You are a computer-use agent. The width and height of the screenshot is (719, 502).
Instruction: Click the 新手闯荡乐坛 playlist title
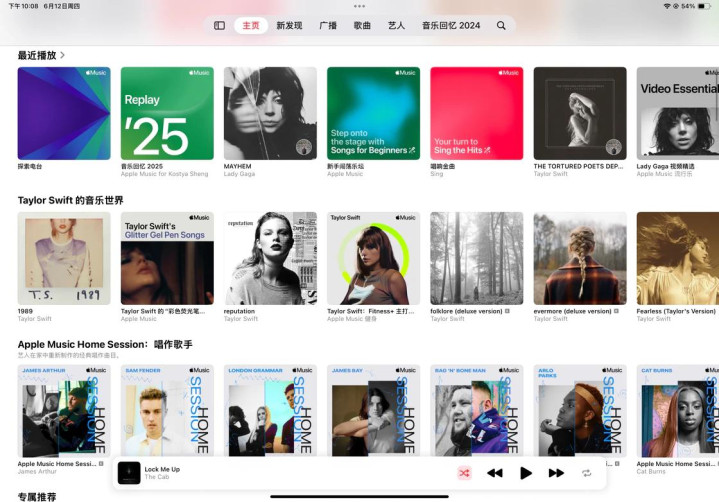tap(345, 166)
